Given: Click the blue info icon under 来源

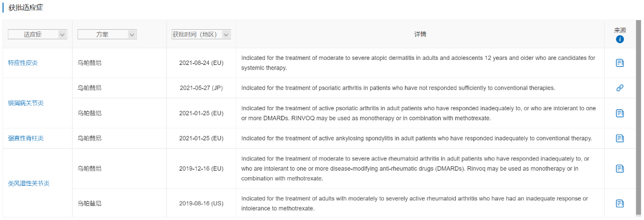Looking at the screenshot, I should 620,39.
